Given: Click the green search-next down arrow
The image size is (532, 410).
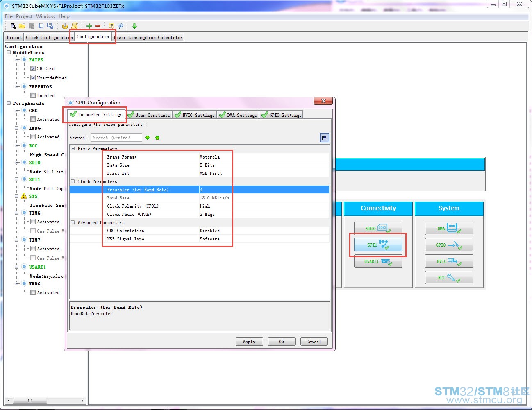Looking at the screenshot, I should [x=148, y=138].
